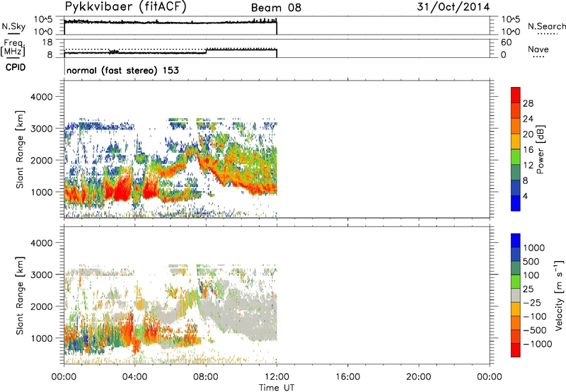Viewport: 566px width, 392px height.
Task: Click the red bottom segment of velocity colorbar
Action: pyautogui.click(x=516, y=350)
